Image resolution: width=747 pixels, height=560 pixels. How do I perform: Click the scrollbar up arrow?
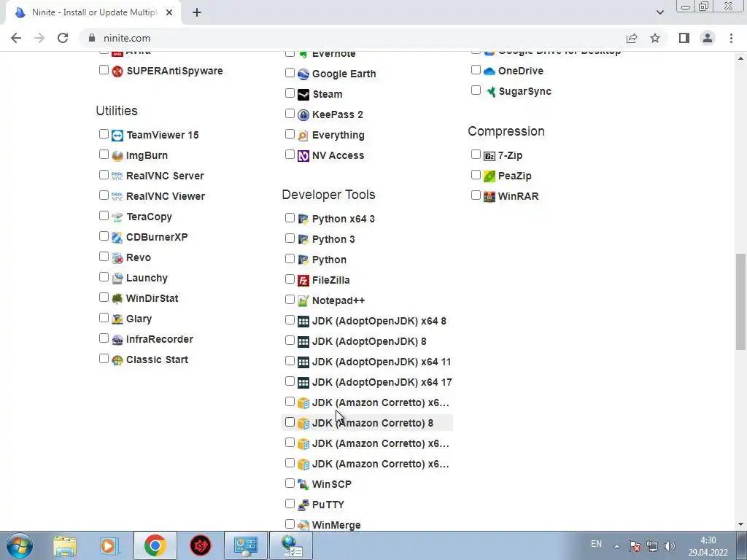point(740,58)
